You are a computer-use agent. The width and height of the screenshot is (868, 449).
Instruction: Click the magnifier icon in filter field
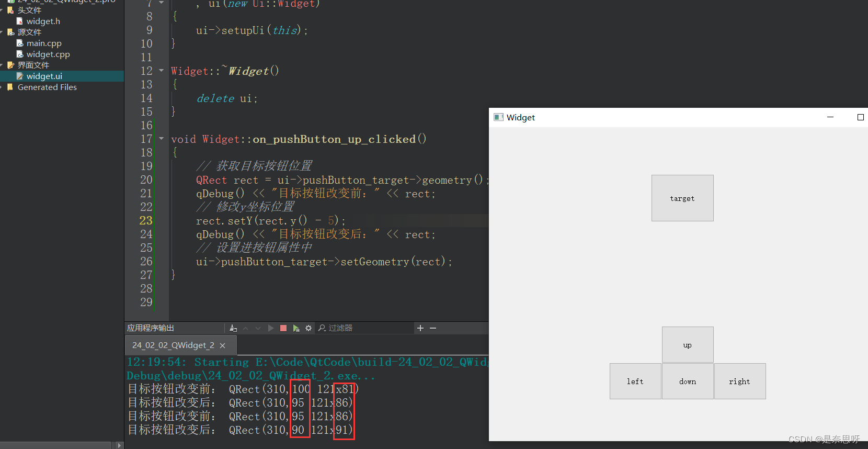pos(322,328)
